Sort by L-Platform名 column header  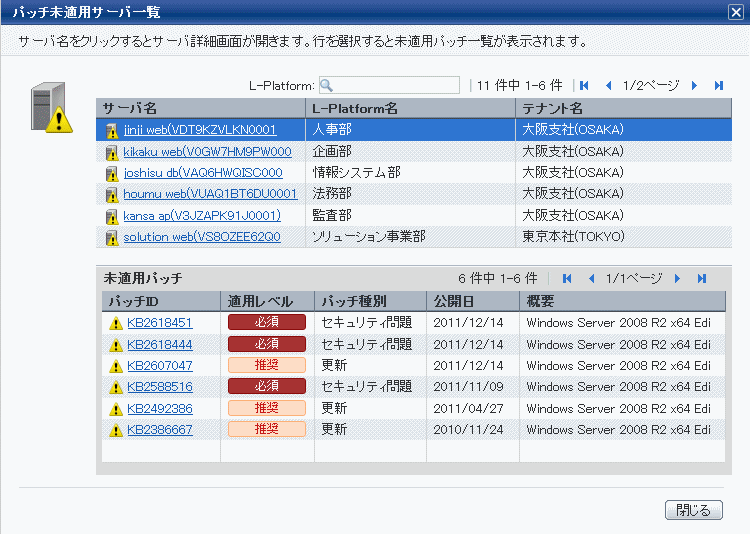pos(410,108)
